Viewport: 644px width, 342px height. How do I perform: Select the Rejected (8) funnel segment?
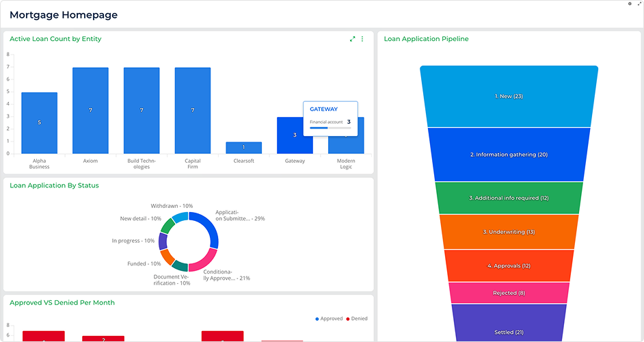coord(509,293)
